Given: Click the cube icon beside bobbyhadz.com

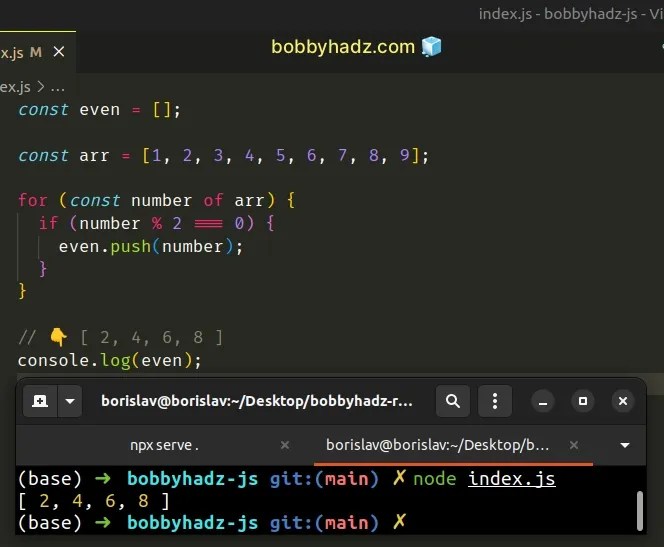Looking at the screenshot, I should point(432,46).
